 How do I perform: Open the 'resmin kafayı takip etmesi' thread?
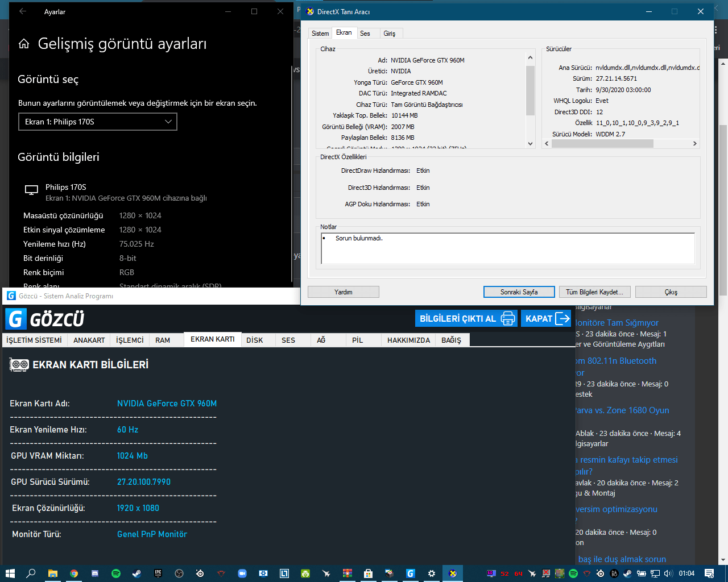pos(627,460)
